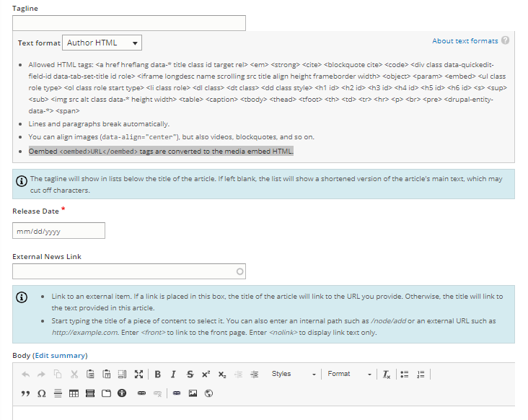Click the stacked-rows accordion icon

point(90,393)
